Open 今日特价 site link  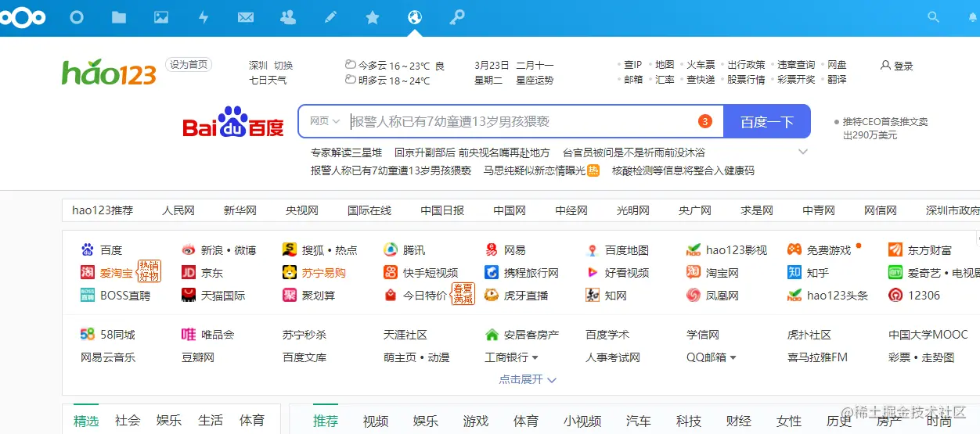coord(416,296)
